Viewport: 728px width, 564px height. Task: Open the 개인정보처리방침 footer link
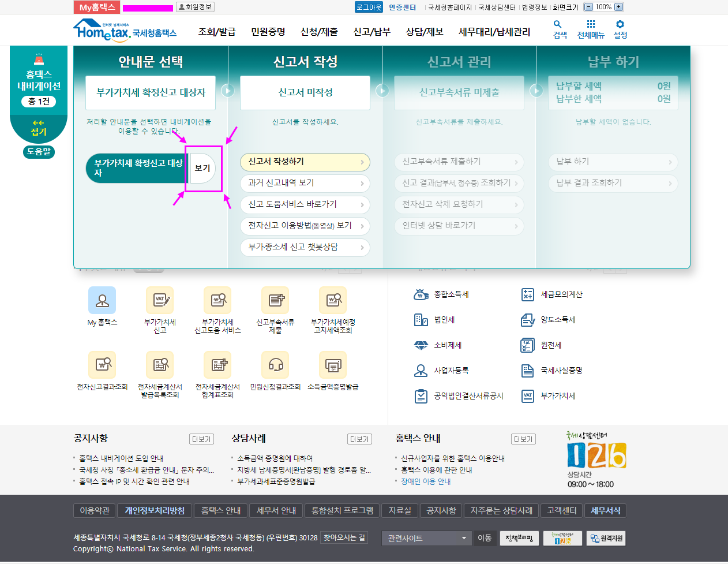click(x=155, y=511)
